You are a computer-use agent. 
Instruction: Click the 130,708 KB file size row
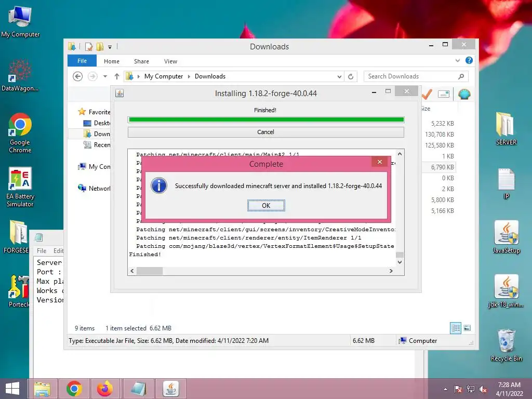coord(438,135)
